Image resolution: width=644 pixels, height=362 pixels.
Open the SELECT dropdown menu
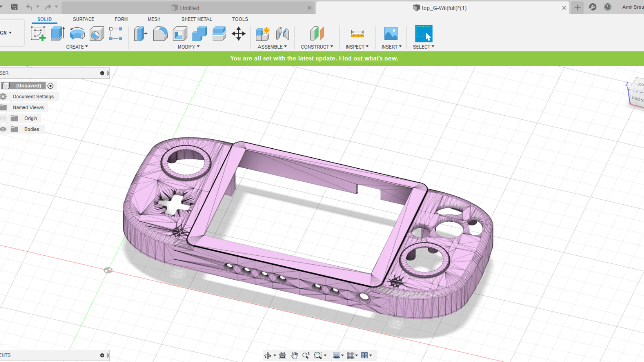coord(424,47)
